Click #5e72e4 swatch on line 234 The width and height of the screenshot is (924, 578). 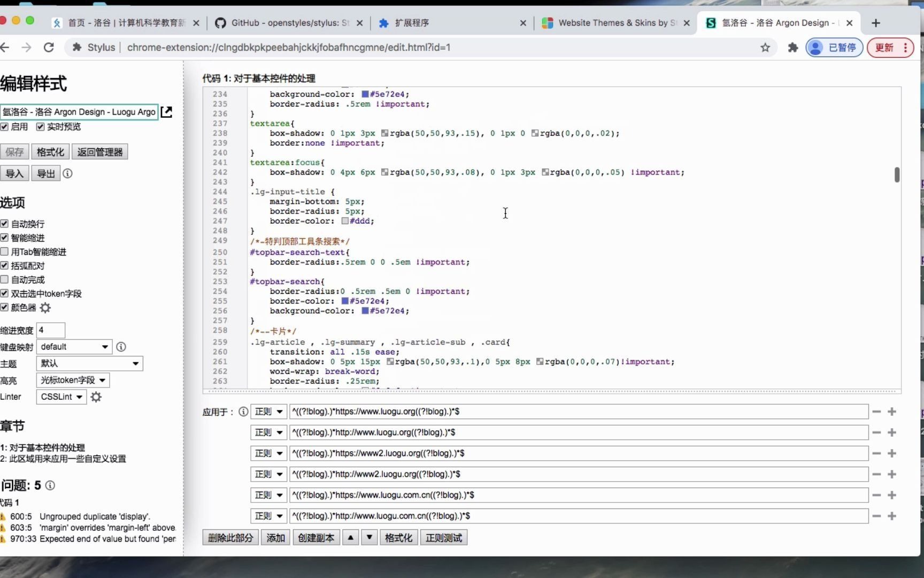(x=365, y=94)
